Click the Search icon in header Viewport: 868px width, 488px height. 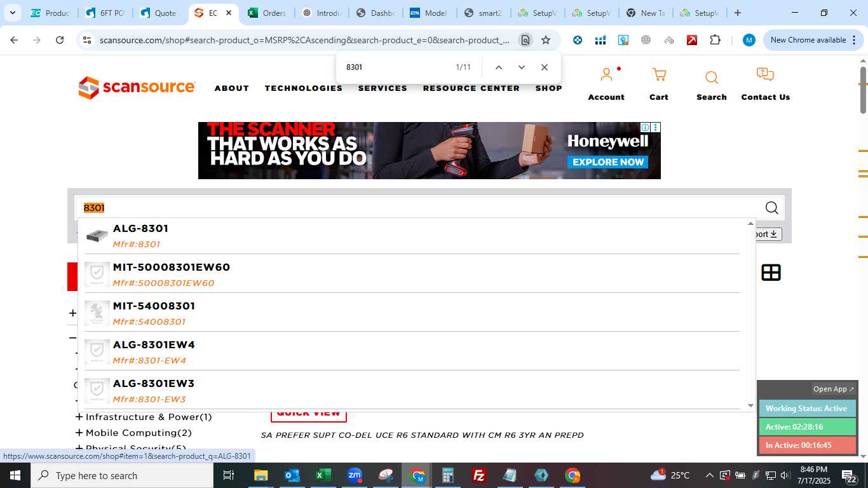tap(712, 78)
